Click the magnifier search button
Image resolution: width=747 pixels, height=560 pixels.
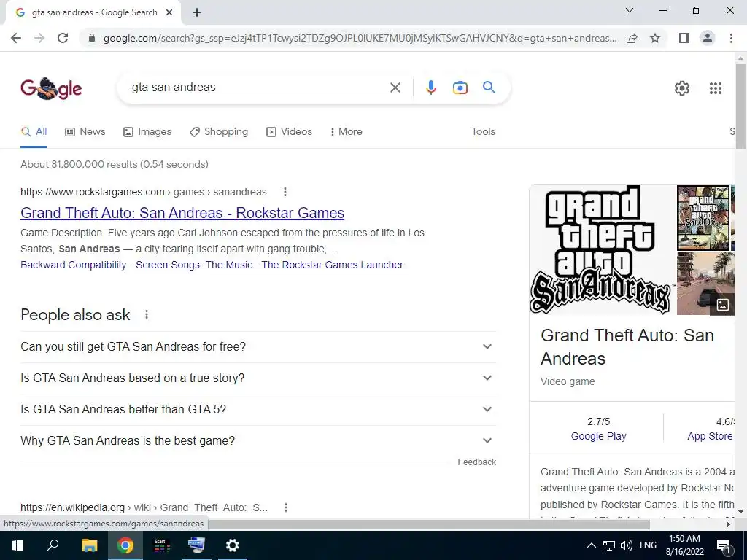point(489,87)
